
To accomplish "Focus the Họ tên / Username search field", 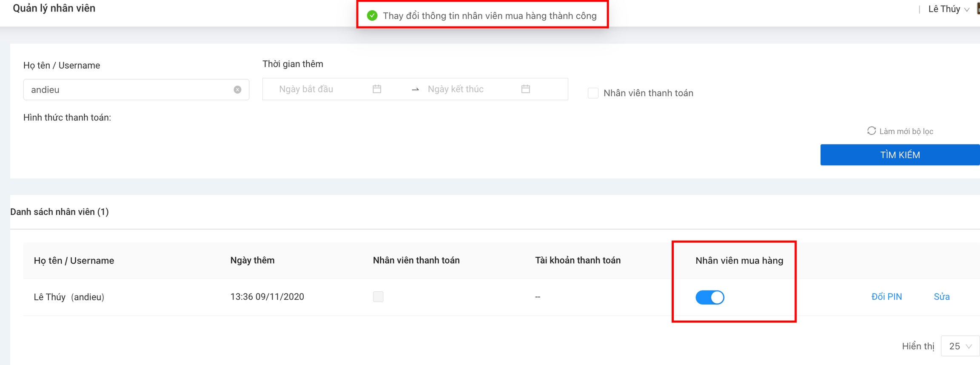I will point(128,89).
